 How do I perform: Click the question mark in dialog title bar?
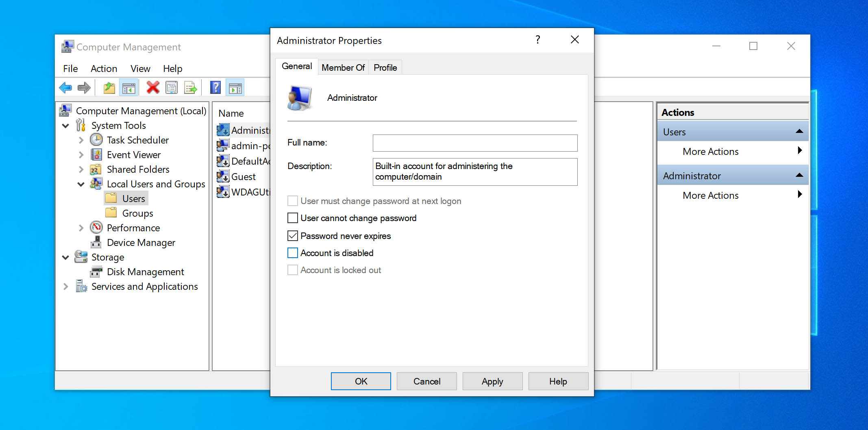[538, 40]
